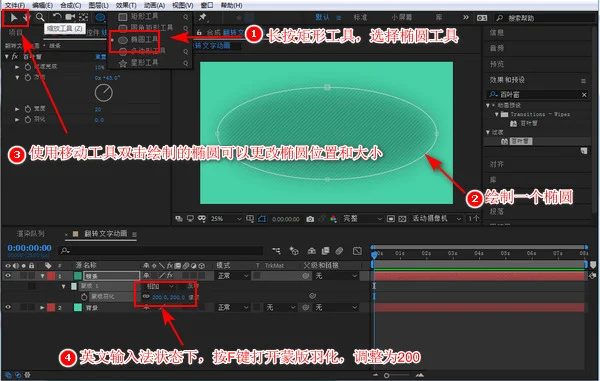The height and width of the screenshot is (381, 600).
Task: Hide the 背景 layer with eye toggle
Action: coord(8,307)
